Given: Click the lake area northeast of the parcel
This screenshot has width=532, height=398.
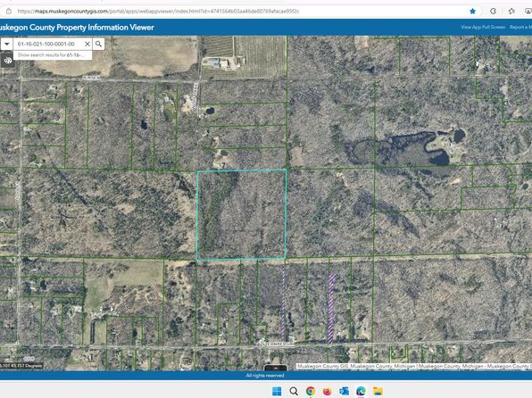Looking at the screenshot, I should (407, 149).
